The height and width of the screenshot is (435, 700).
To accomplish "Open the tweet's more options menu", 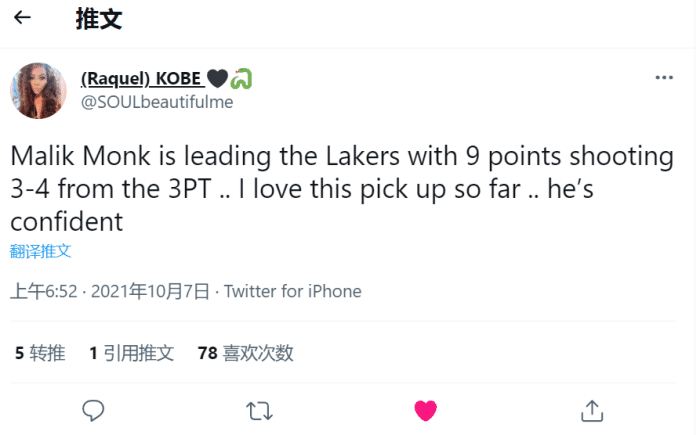I will (x=664, y=78).
